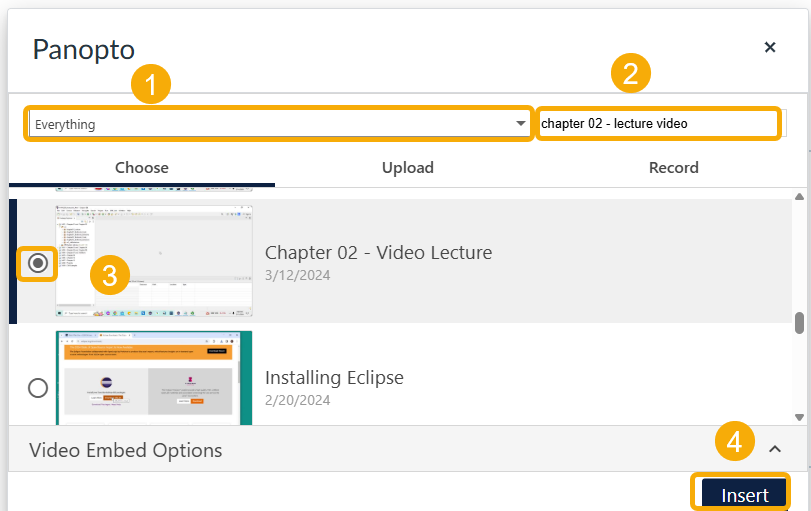Close the Panopto dialog
Viewport: 811px width, 511px height.
[x=770, y=47]
